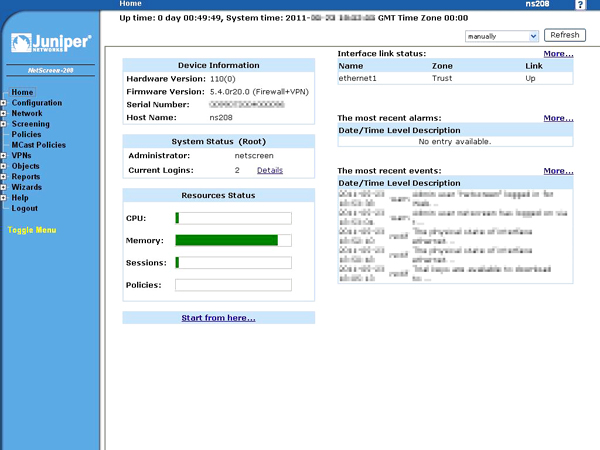Image resolution: width=600 pixels, height=450 pixels.
Task: Click the CPU usage bar
Action: [x=233, y=218]
